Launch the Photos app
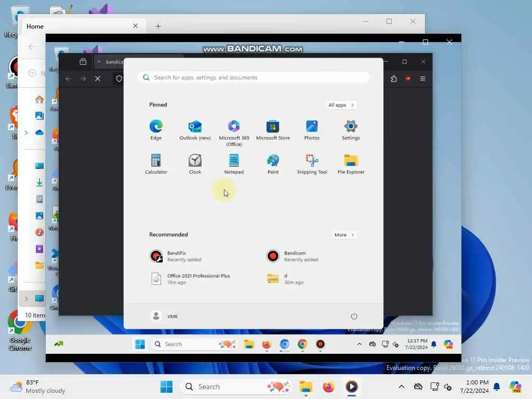Viewport: 532px width, 399px height. (x=312, y=130)
